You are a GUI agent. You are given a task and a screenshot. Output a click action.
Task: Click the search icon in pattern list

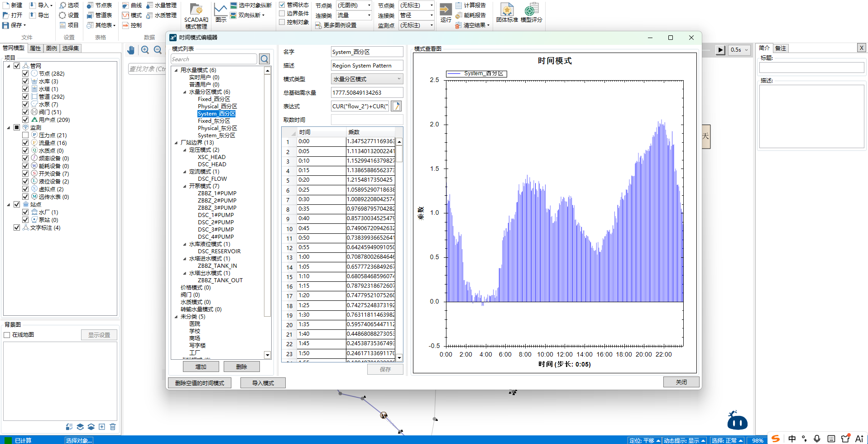click(x=264, y=59)
